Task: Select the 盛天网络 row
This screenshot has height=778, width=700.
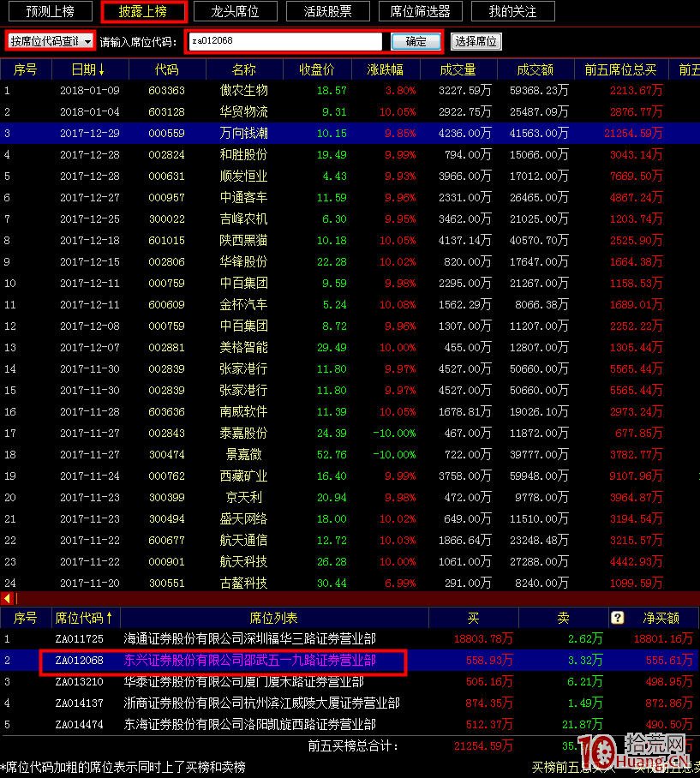Action: (350, 519)
